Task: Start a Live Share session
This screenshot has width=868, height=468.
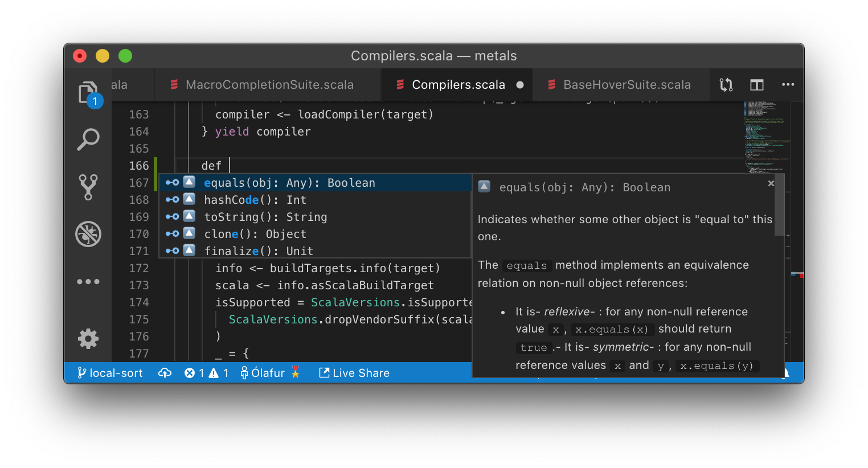Action: [354, 373]
